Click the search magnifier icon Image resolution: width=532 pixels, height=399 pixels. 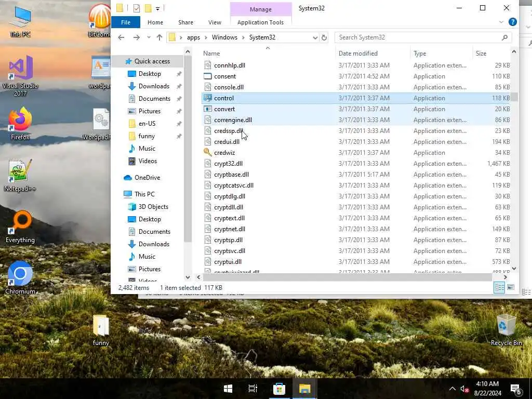coord(504,37)
